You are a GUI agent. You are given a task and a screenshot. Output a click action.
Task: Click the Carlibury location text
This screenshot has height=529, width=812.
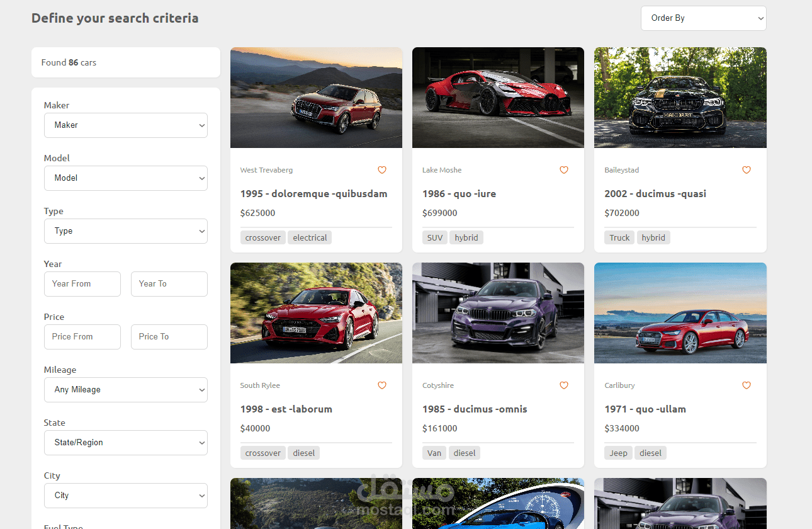(x=620, y=385)
